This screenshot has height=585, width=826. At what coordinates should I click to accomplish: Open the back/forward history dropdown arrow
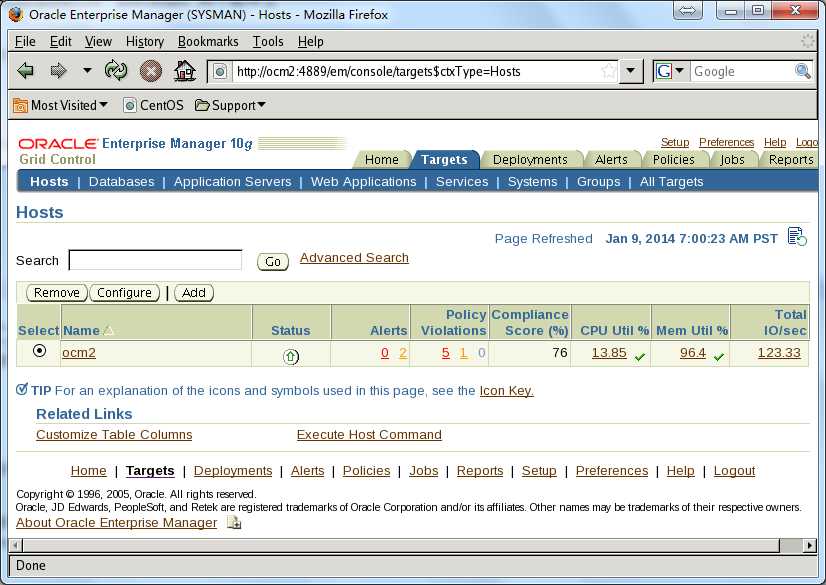coord(87,70)
